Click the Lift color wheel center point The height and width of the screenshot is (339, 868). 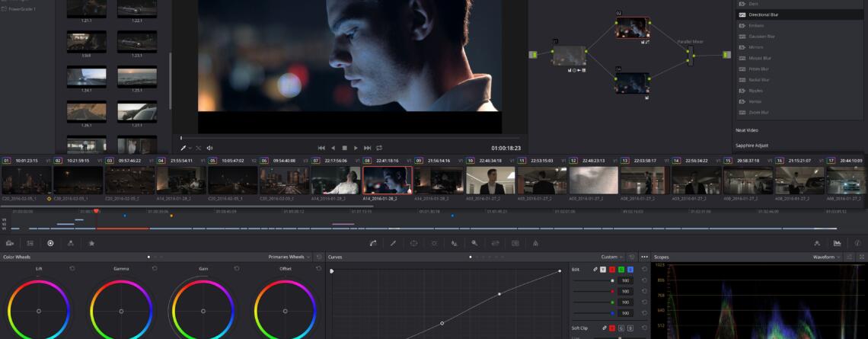point(38,312)
